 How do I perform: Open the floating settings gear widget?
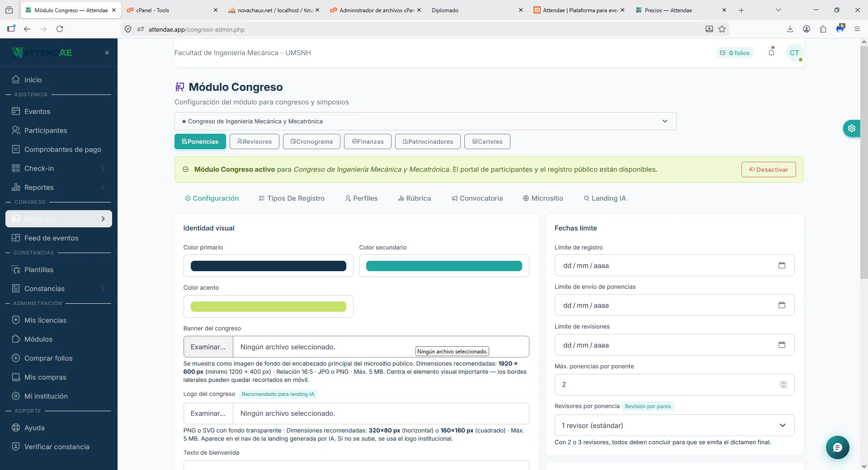click(852, 128)
